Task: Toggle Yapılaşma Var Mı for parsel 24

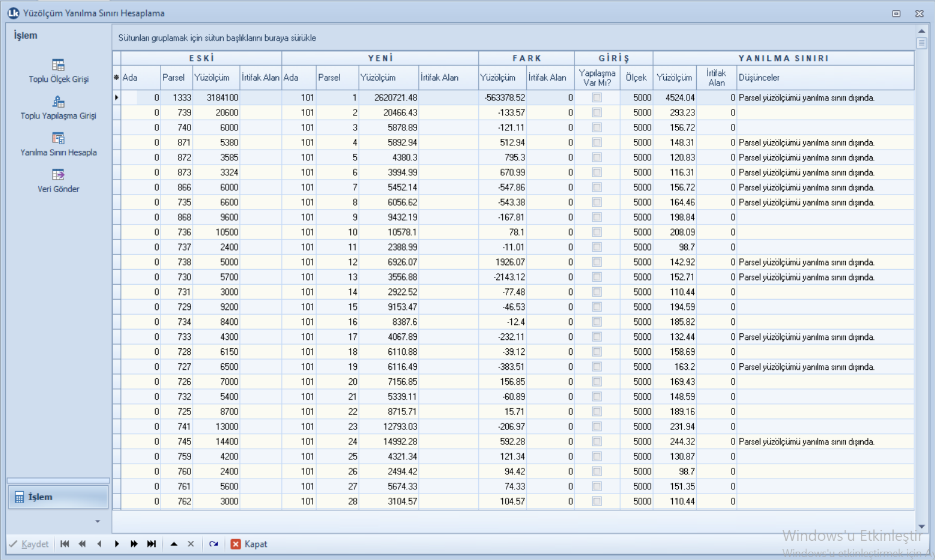Action: (x=597, y=442)
